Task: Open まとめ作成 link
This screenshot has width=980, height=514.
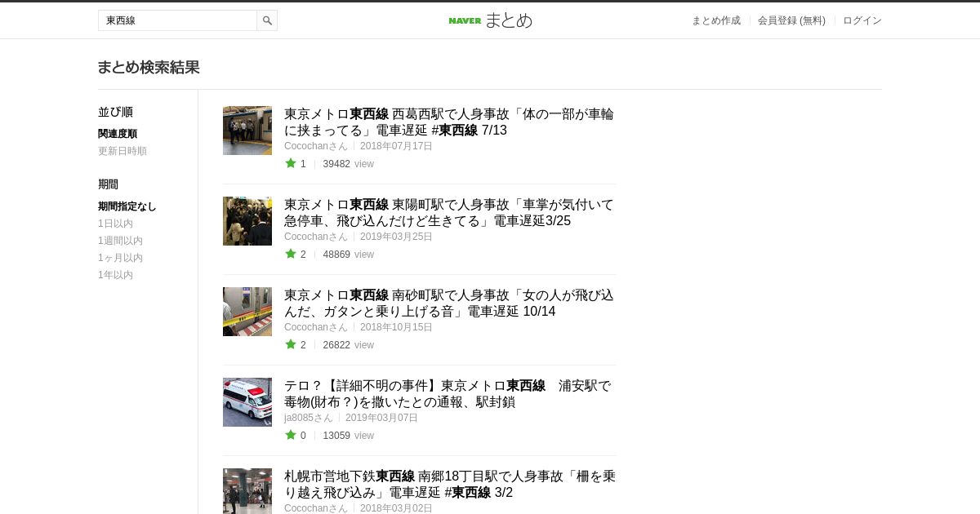Action: point(716,20)
